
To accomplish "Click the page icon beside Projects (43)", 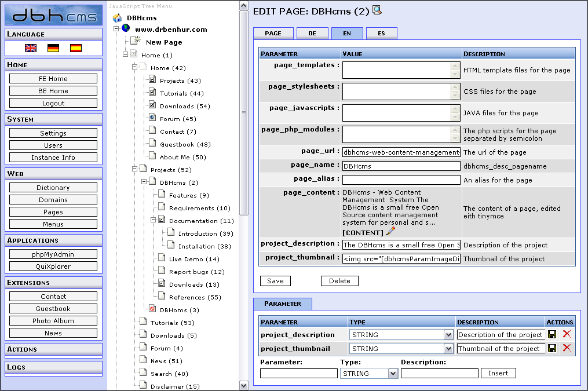I will click(152, 79).
